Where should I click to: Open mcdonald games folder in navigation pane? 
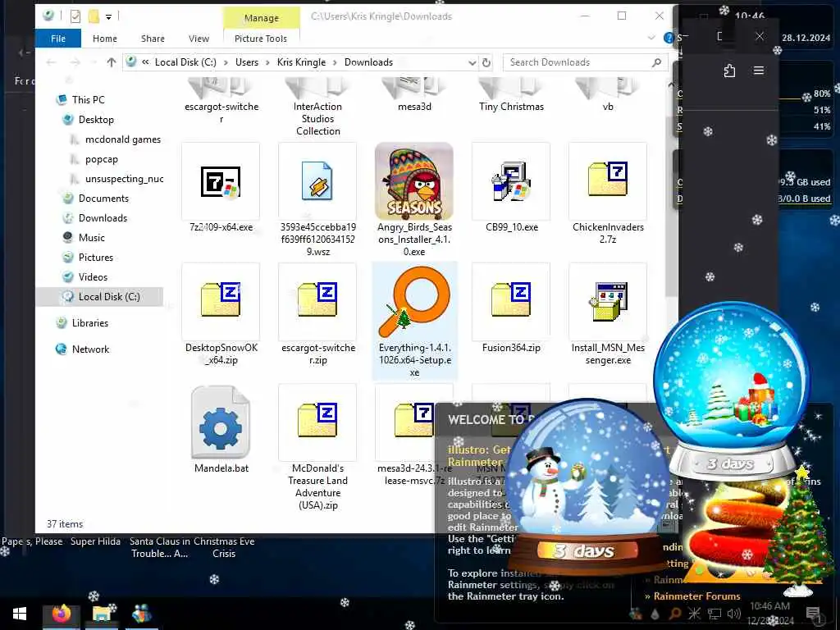coord(123,139)
